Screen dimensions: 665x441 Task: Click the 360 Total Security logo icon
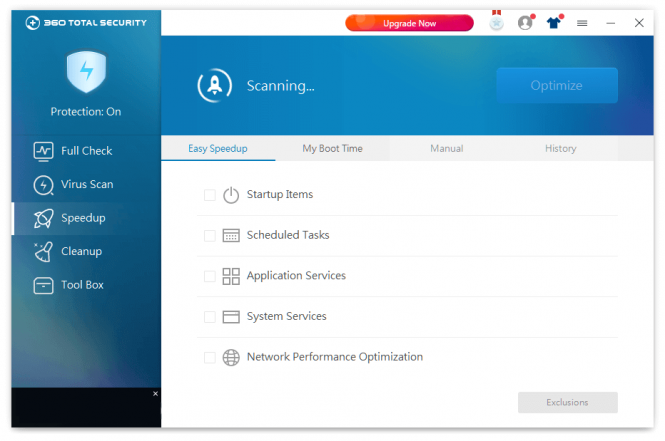point(33,22)
